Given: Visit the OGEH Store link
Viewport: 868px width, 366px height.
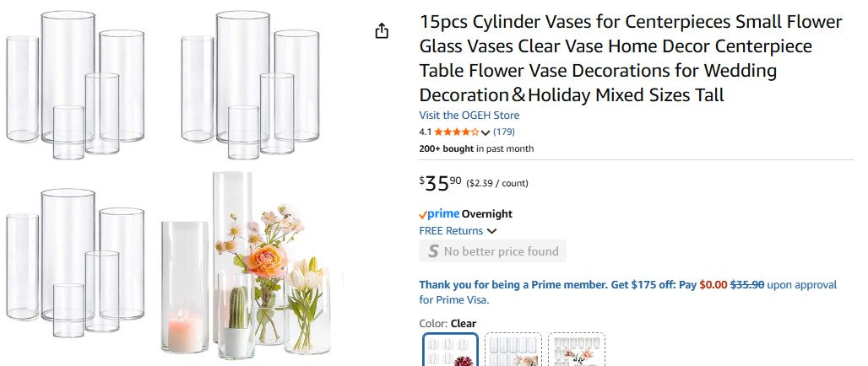Looking at the screenshot, I should (x=469, y=116).
